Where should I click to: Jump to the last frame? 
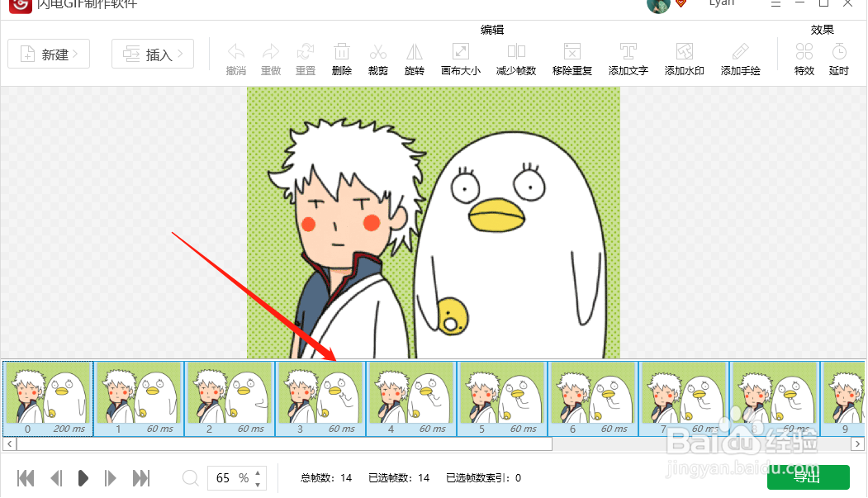(141, 478)
